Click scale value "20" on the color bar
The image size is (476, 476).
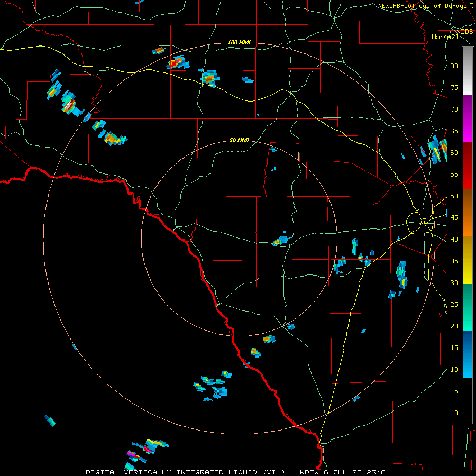pos(454,326)
